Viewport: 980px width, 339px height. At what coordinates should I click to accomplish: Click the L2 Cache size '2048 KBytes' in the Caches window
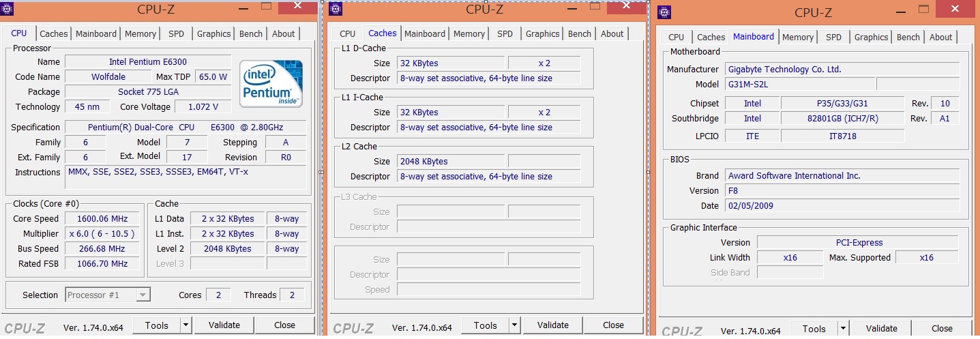(451, 162)
